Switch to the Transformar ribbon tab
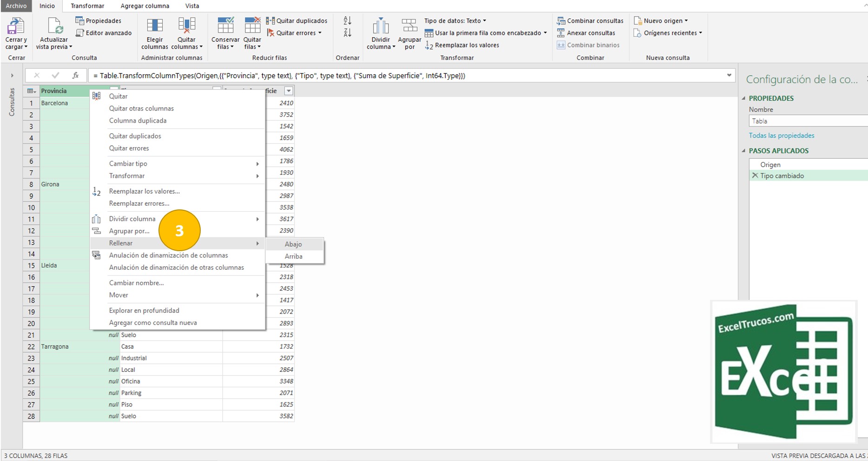868x461 pixels. (87, 6)
